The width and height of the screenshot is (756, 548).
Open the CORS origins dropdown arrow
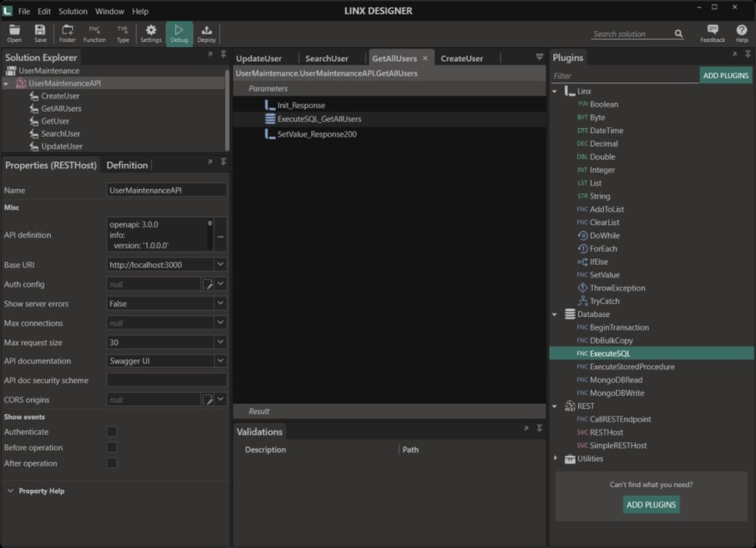[x=220, y=399]
